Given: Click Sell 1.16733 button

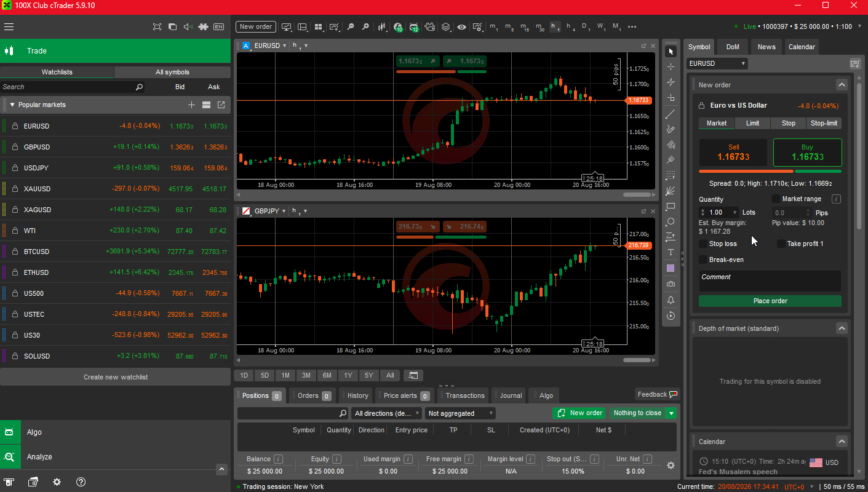Looking at the screenshot, I should pyautogui.click(x=733, y=153).
